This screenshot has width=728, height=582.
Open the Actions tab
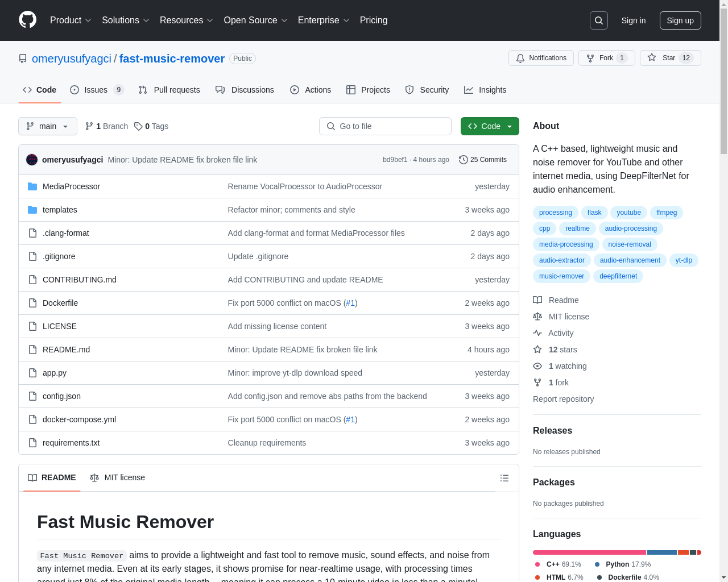click(x=311, y=90)
